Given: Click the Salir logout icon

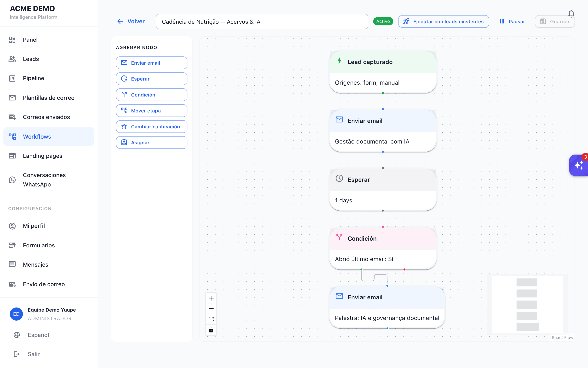Looking at the screenshot, I should pos(17,354).
